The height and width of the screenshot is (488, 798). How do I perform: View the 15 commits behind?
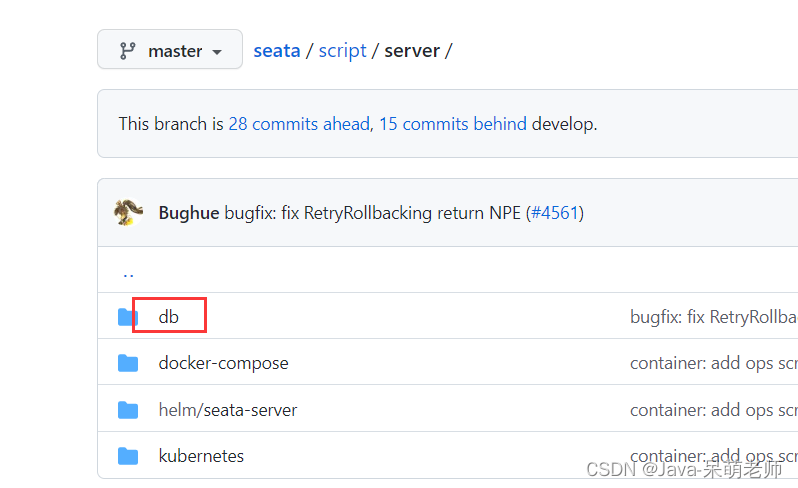(453, 124)
